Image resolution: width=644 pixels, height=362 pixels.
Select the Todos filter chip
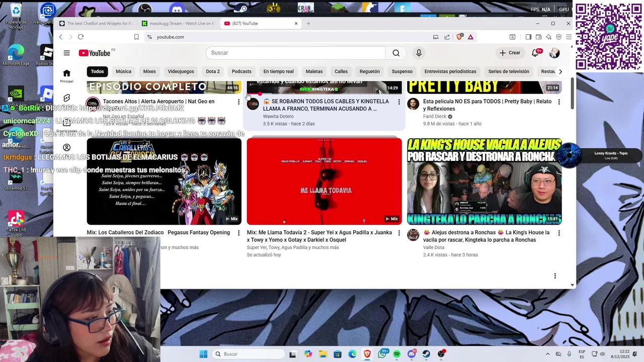coord(98,71)
